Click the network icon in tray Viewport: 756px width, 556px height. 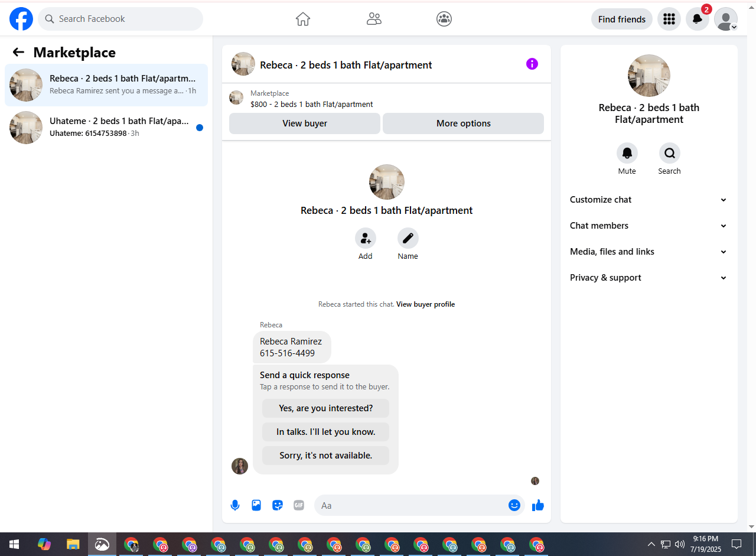pyautogui.click(x=666, y=544)
